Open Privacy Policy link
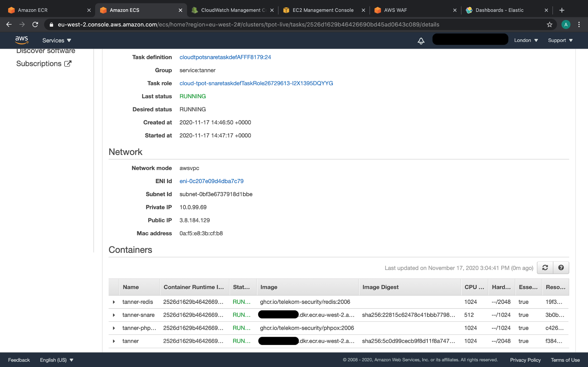 click(525, 360)
